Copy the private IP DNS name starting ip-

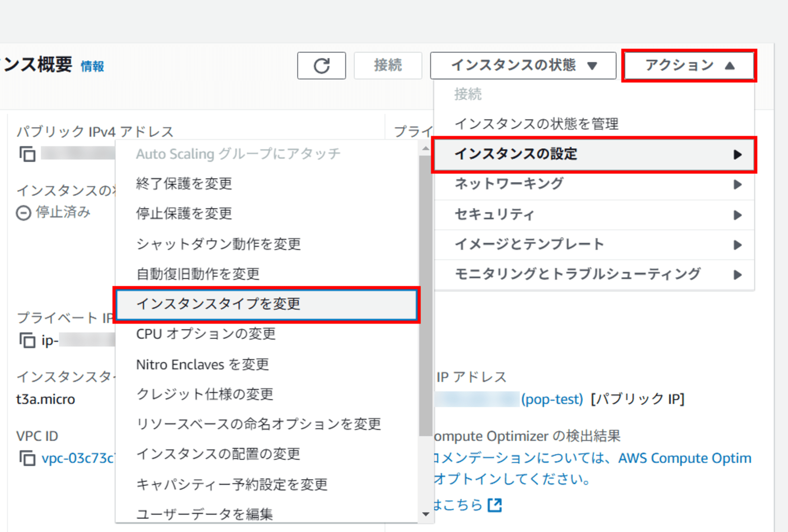point(28,340)
